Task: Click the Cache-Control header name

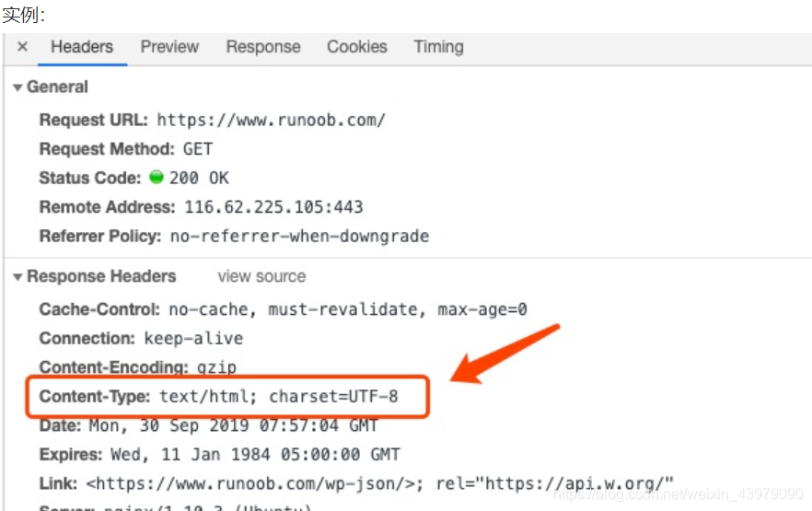Action: (x=100, y=309)
